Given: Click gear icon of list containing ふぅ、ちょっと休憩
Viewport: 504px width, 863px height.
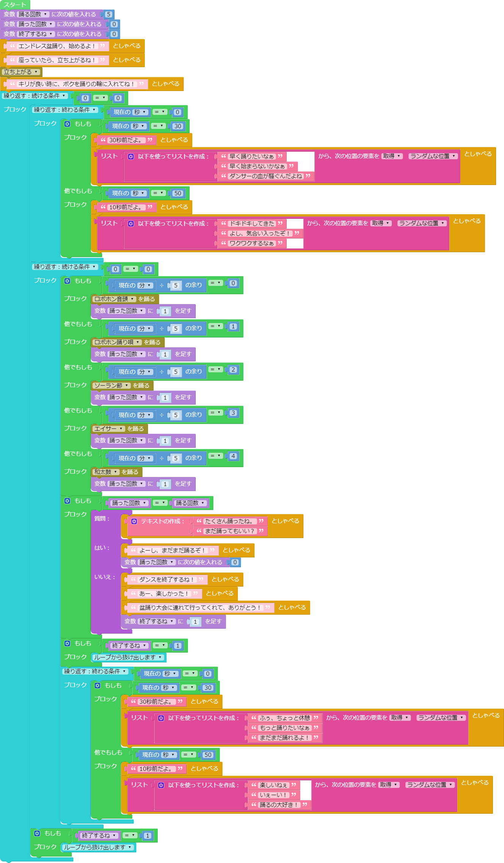Looking at the screenshot, I should (161, 718).
